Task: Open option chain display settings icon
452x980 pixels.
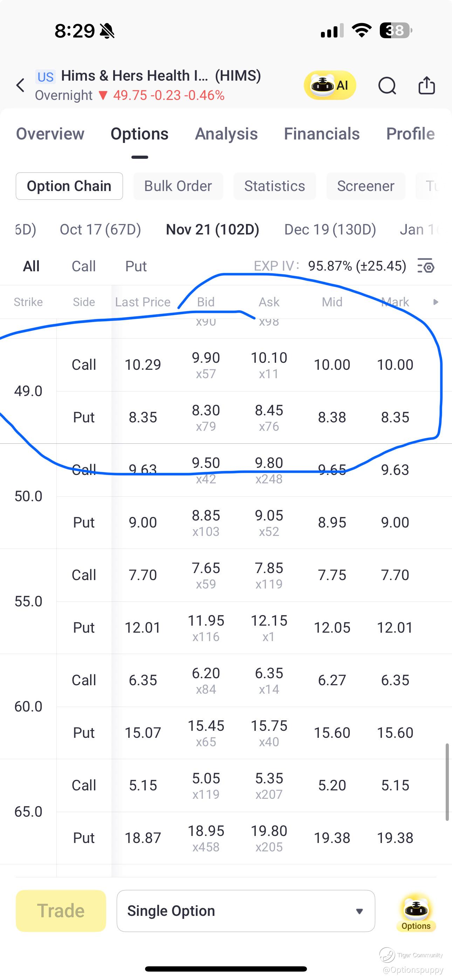Action: coord(426,266)
